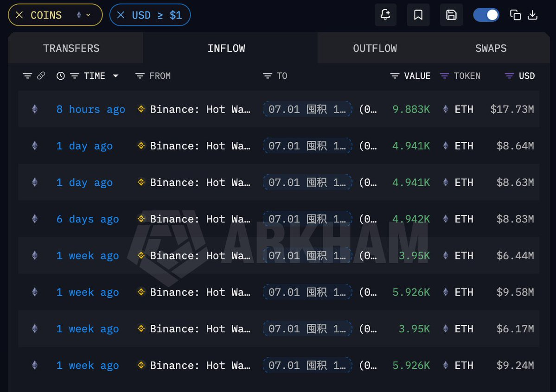Screen dimensions: 556x392
Task: Open the leftmost filter icon in header row
Action: tap(27, 76)
